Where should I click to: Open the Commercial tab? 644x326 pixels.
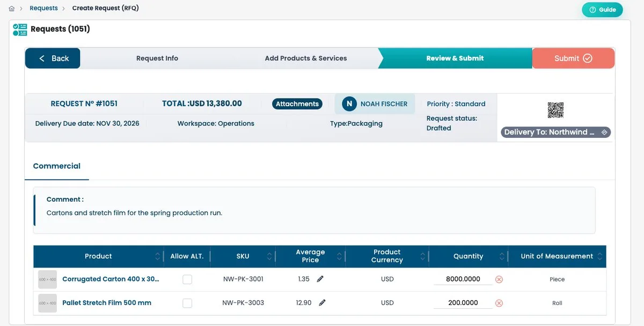[x=57, y=166]
